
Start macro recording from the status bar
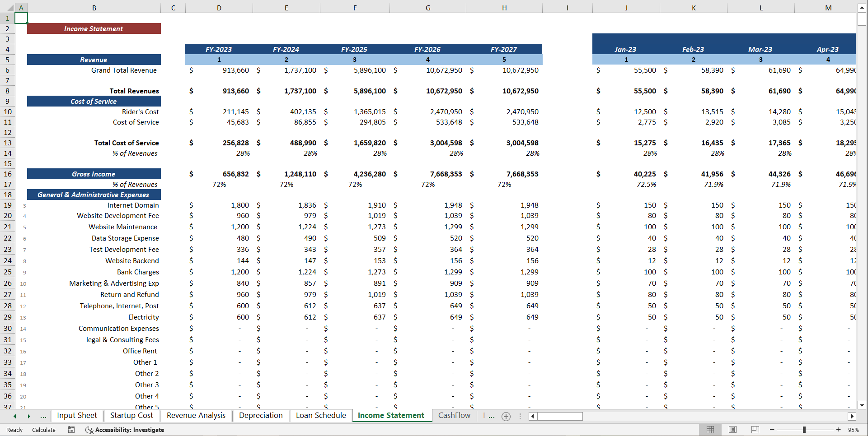point(71,430)
